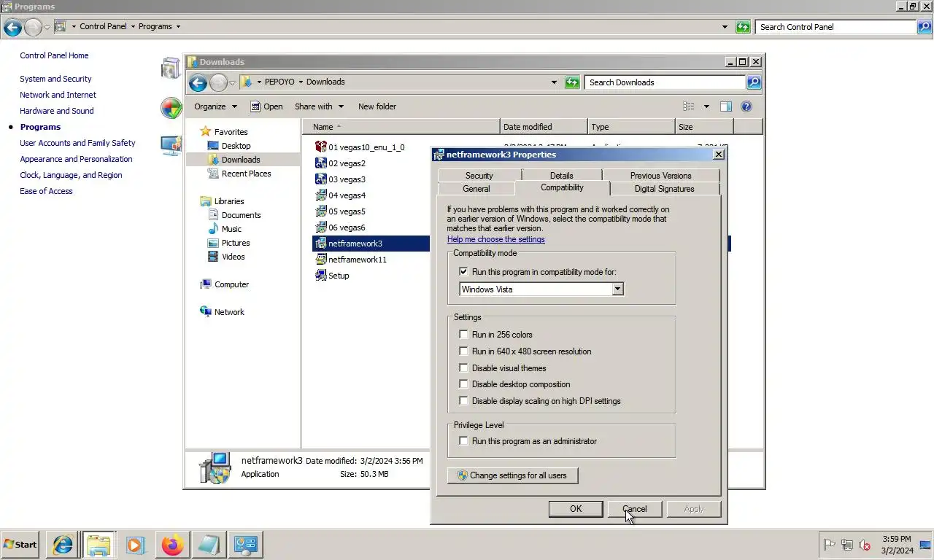Click the Control Panel back arrow button
Screen dimensions: 934x560
tap(12, 27)
